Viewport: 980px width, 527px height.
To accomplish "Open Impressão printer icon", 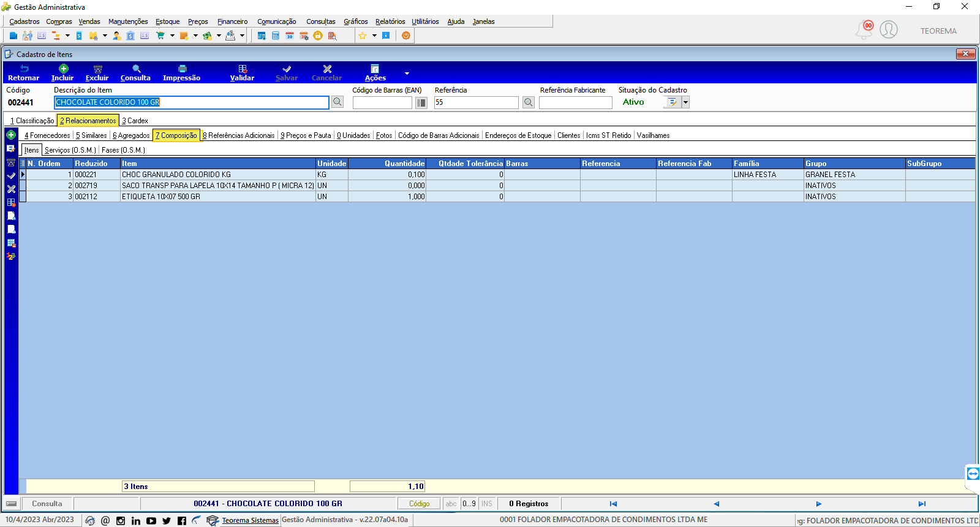I will pos(182,69).
